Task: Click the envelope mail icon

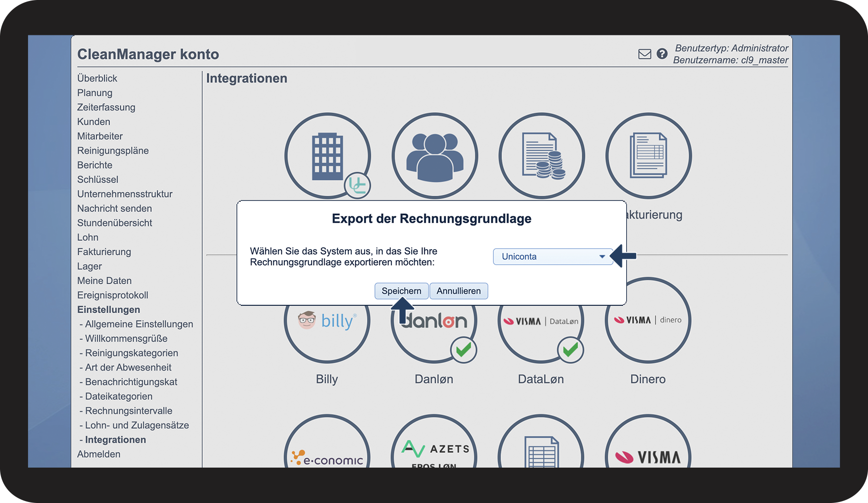Action: (644, 54)
